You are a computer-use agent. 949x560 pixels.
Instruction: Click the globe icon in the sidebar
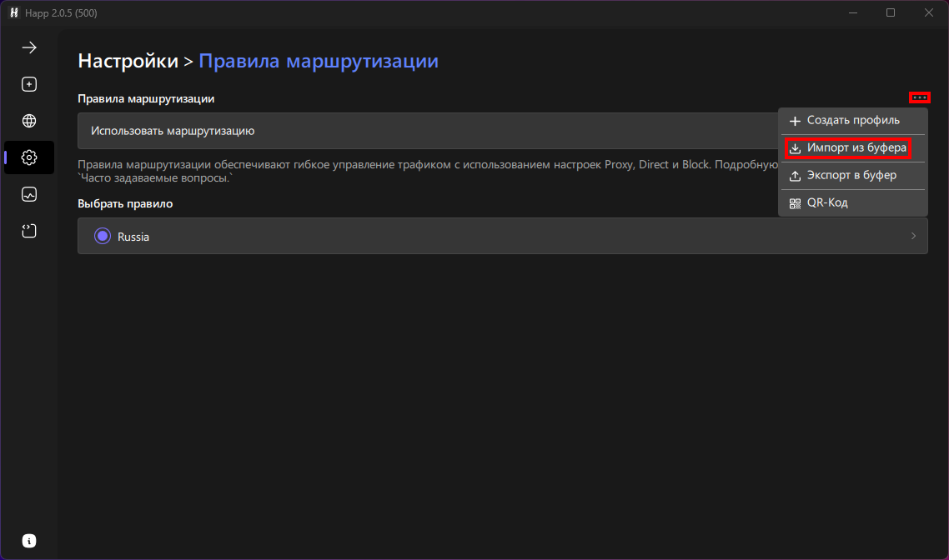pos(28,121)
